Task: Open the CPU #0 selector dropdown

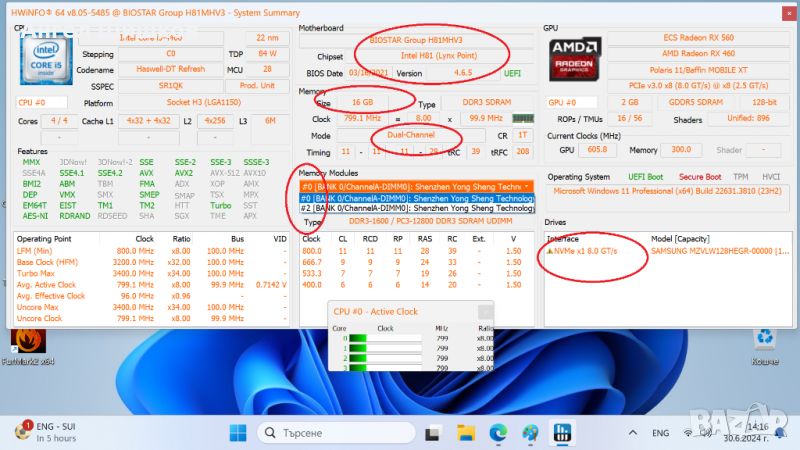Action: click(41, 103)
